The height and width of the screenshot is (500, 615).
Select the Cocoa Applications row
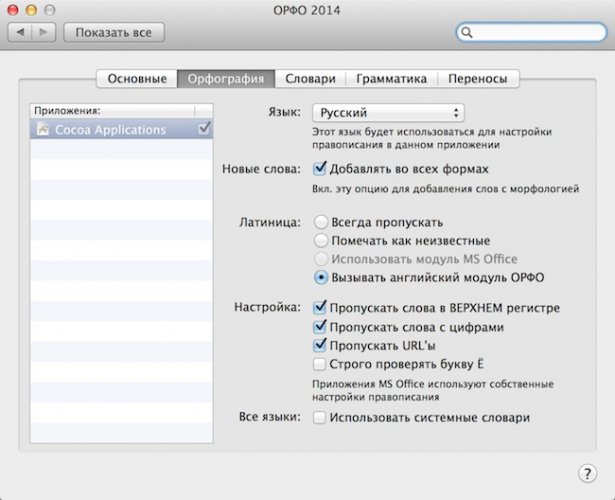[122, 129]
